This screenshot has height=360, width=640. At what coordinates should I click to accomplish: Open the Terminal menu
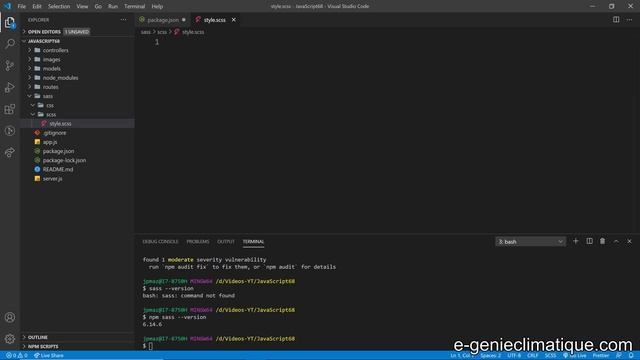(134, 6)
